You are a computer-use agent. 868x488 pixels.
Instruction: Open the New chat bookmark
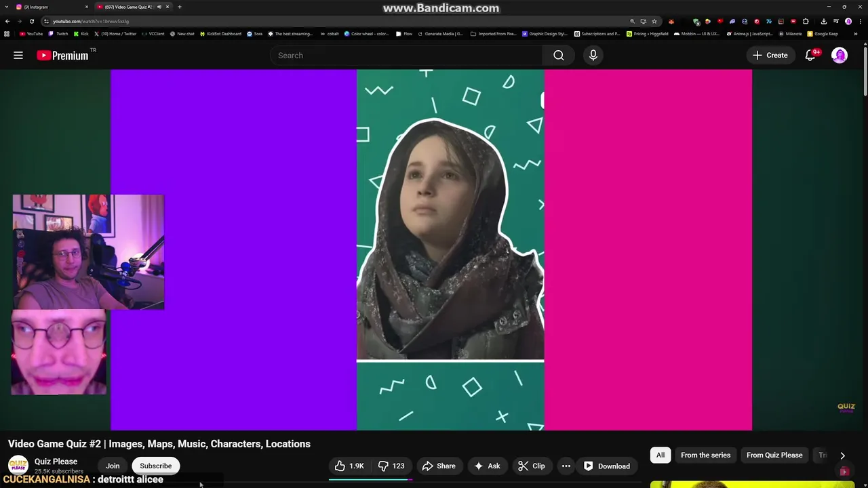click(x=182, y=34)
